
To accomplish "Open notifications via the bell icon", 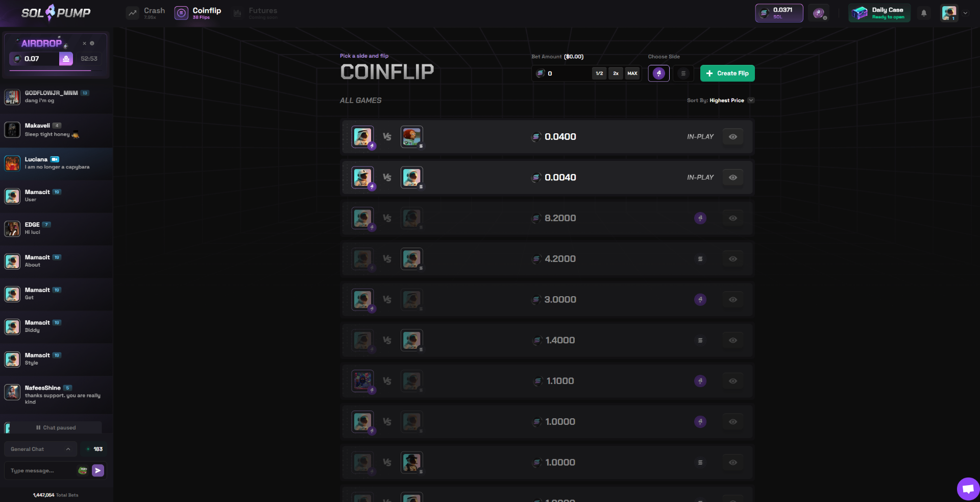I will (x=923, y=13).
